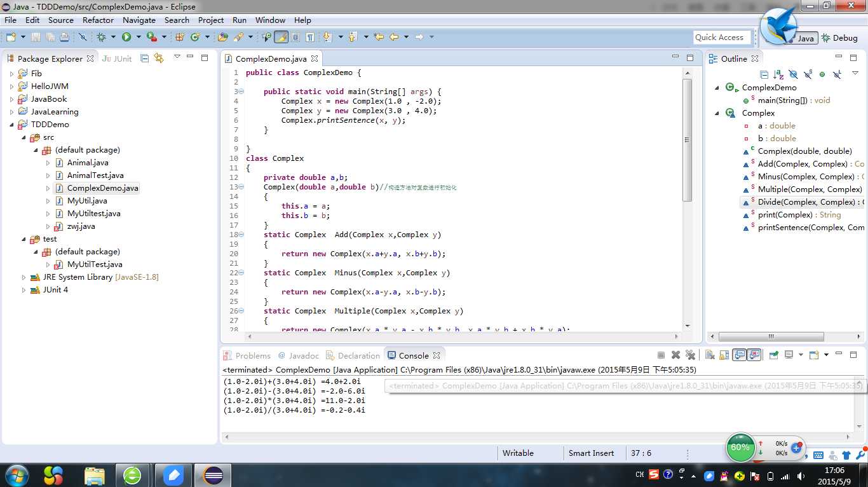Select MyUtilTest.java under test folder
Viewport: 868px width, 487px height.
[95, 264]
